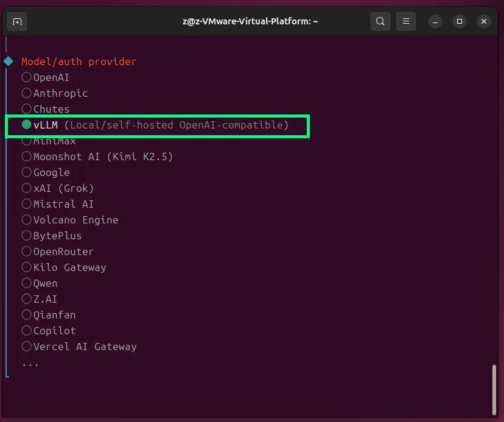
Task: Select the Chutes provider option
Action: pos(27,109)
